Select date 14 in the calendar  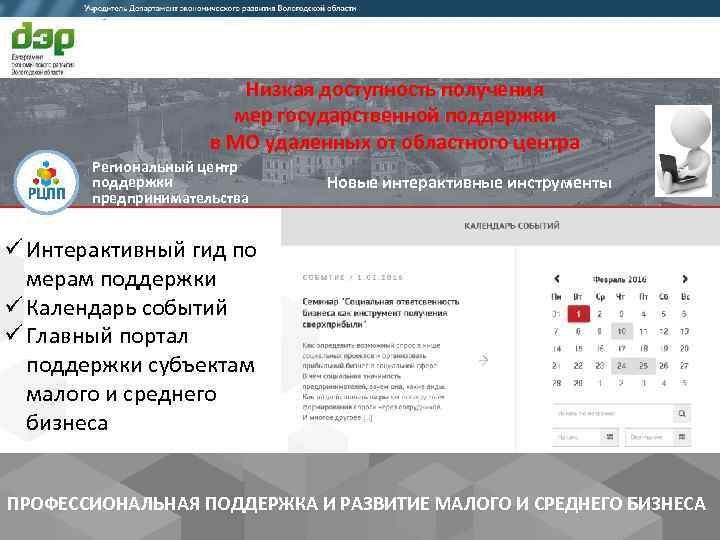tap(557, 349)
